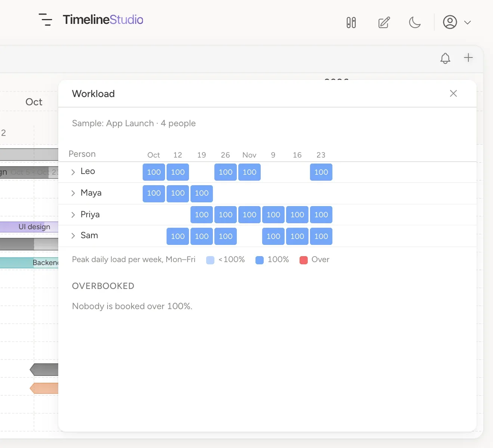Click the light blue under-100% legend swatch
This screenshot has width=493, height=448.
pos(210,260)
